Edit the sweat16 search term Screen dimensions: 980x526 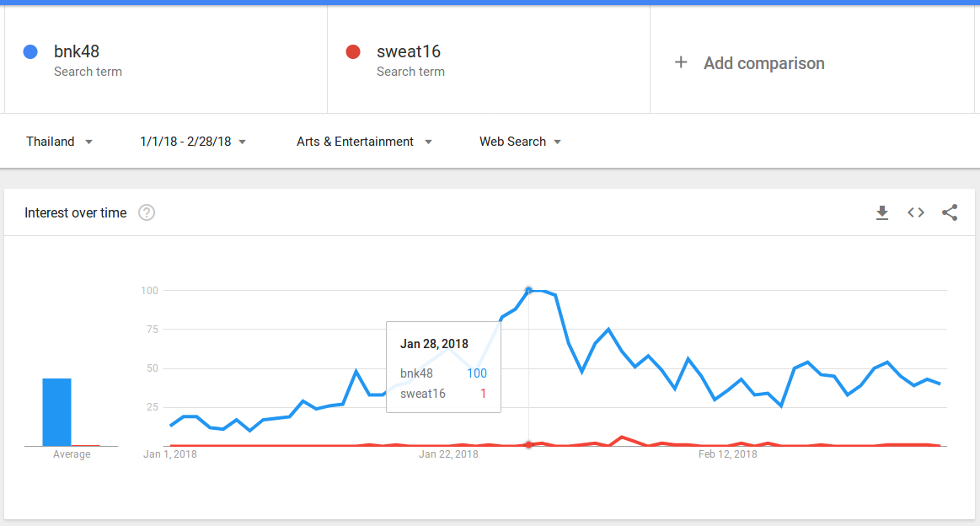[409, 52]
